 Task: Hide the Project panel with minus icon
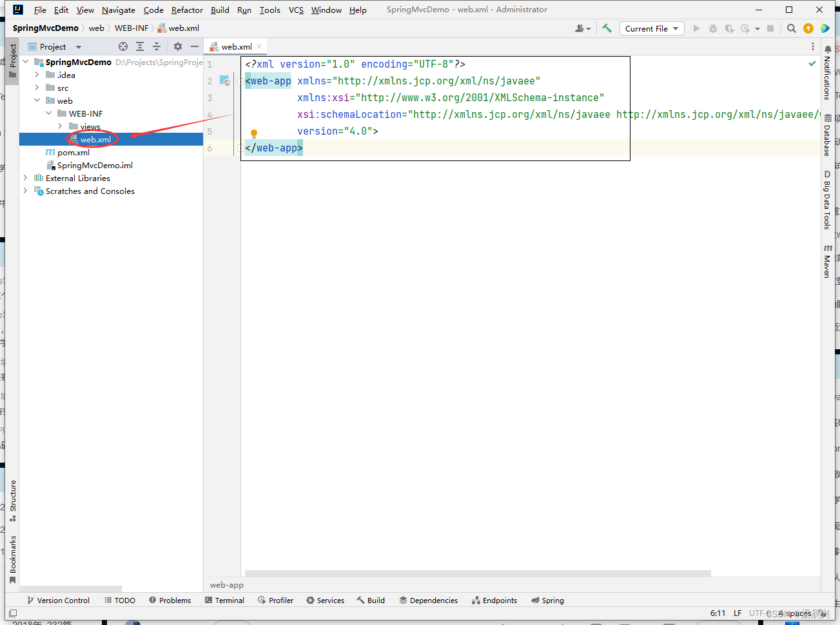195,46
